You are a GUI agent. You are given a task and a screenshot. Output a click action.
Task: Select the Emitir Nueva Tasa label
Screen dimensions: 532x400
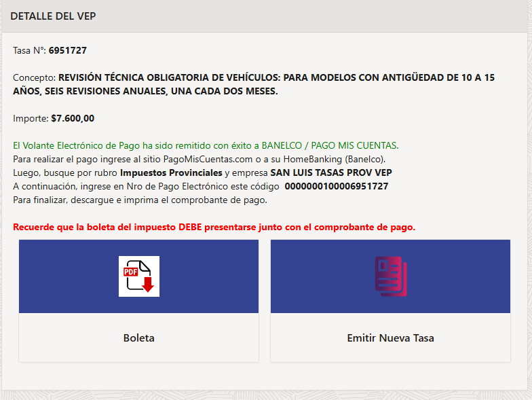[391, 338]
